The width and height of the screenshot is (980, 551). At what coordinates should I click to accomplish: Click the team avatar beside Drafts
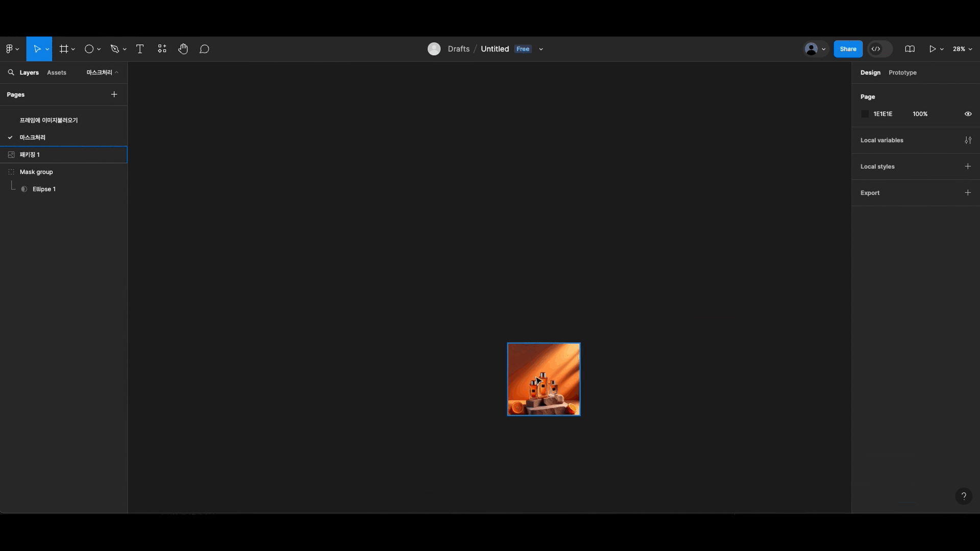[x=434, y=49]
